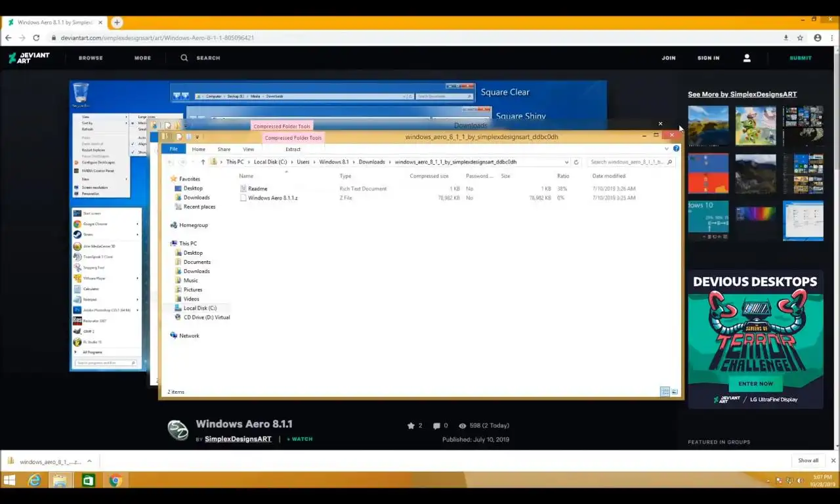This screenshot has height=504, width=840.
Task: Open File Explorer from the taskbar
Action: click(x=60, y=480)
